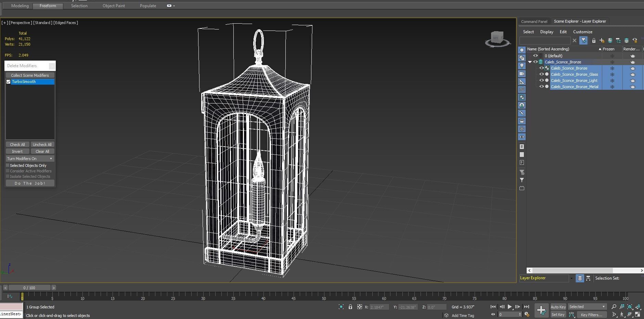Viewport: 644px width, 319px height.
Task: Click the Maximize Viewport Toggle icon
Action: point(637,315)
